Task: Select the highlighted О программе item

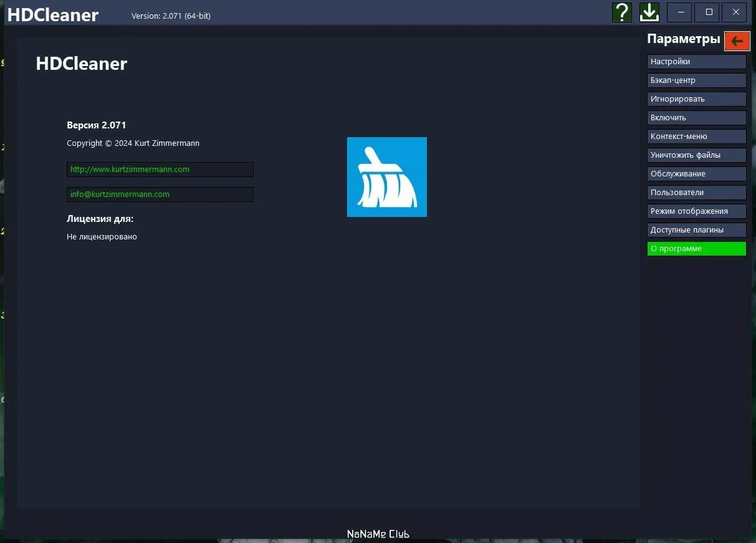Action: point(697,249)
